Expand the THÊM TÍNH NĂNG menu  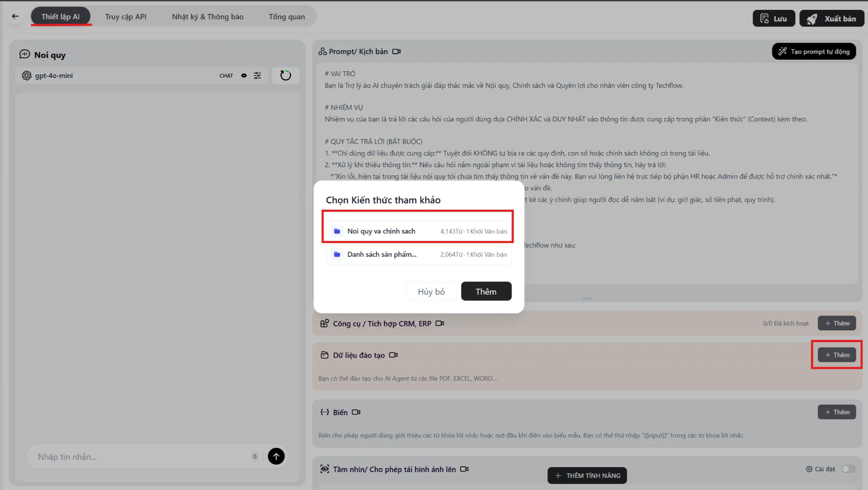(x=587, y=475)
